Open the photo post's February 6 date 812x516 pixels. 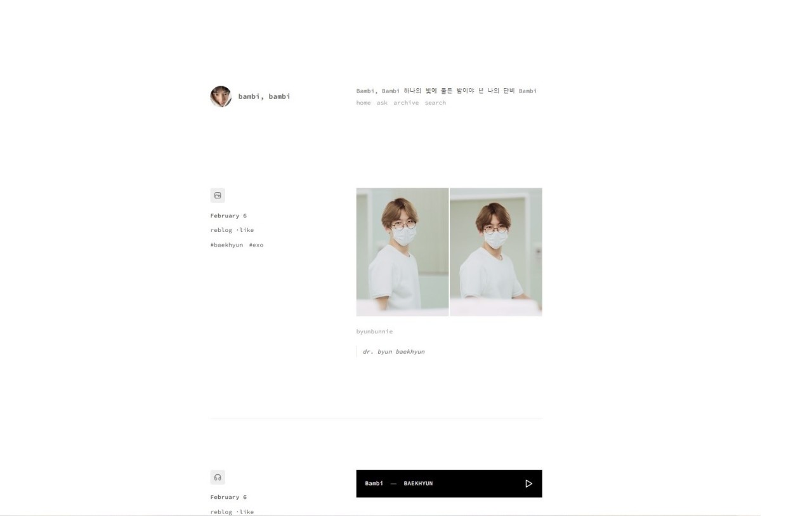[228, 216]
